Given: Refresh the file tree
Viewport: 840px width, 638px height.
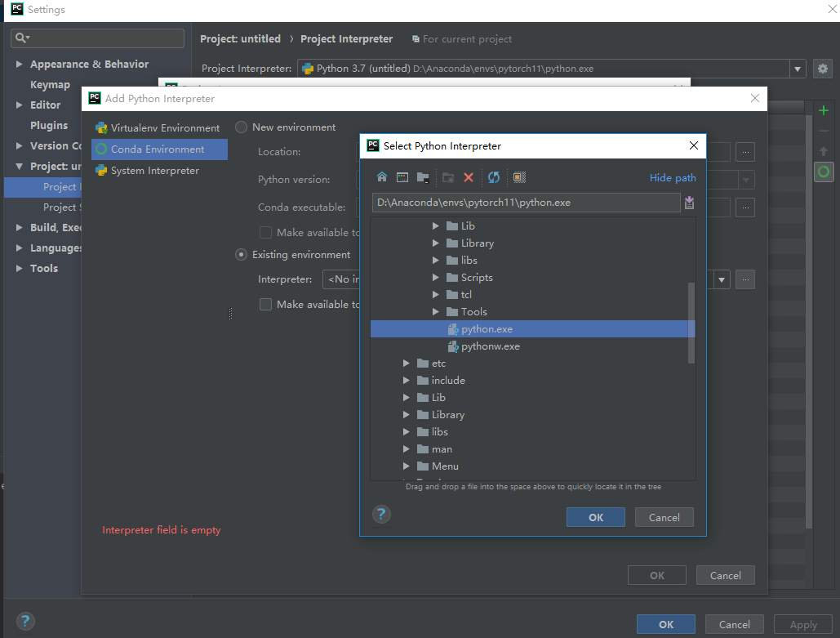Looking at the screenshot, I should click(494, 177).
